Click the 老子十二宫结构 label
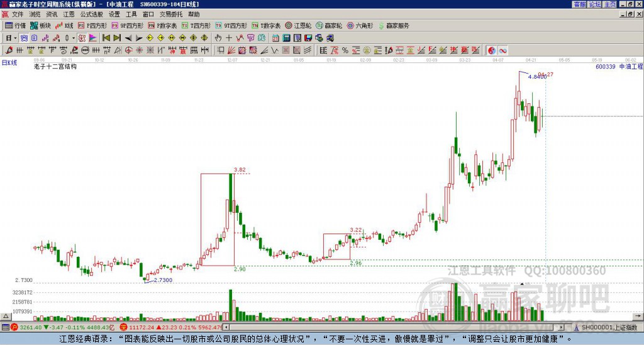 tap(55, 66)
